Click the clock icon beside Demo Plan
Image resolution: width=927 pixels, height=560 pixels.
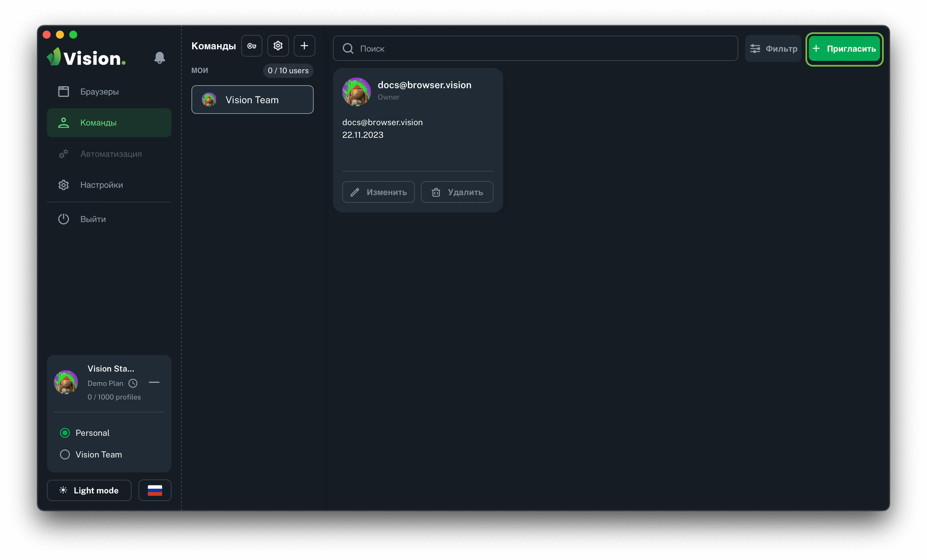click(133, 383)
